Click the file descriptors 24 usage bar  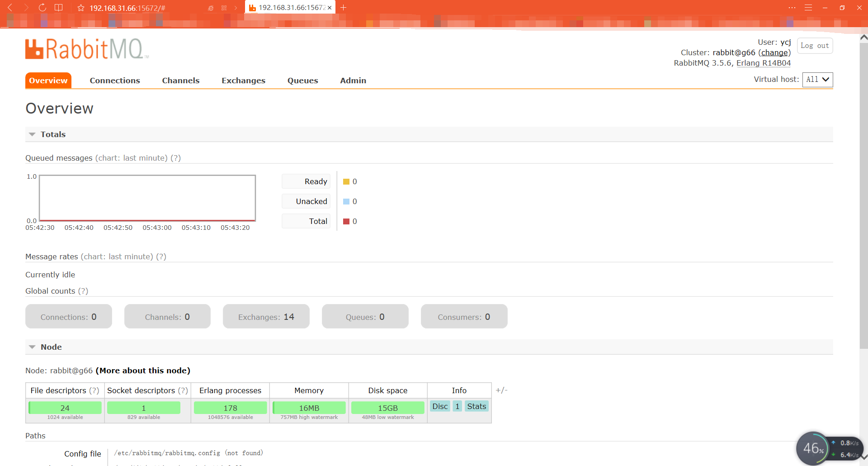pyautogui.click(x=65, y=408)
